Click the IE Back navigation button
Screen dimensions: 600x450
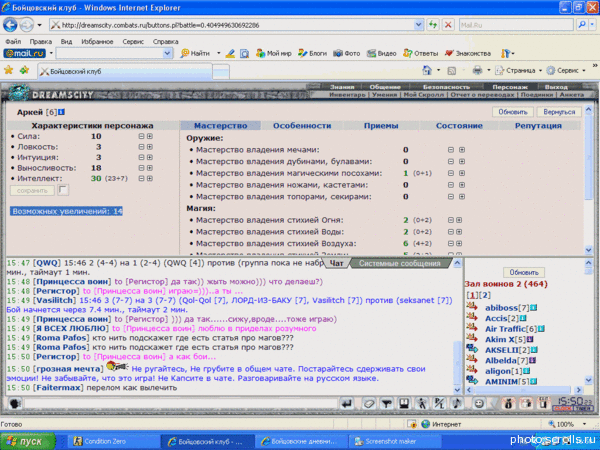[x=10, y=25]
